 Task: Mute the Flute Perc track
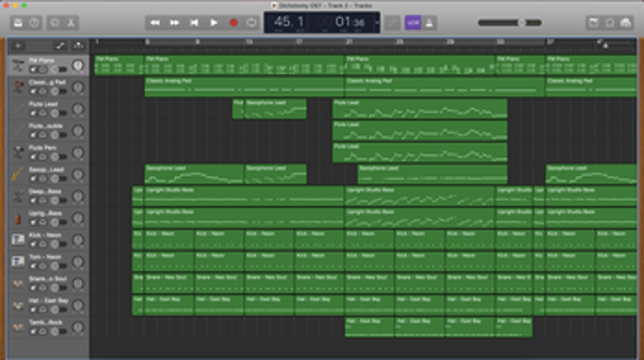(x=33, y=157)
